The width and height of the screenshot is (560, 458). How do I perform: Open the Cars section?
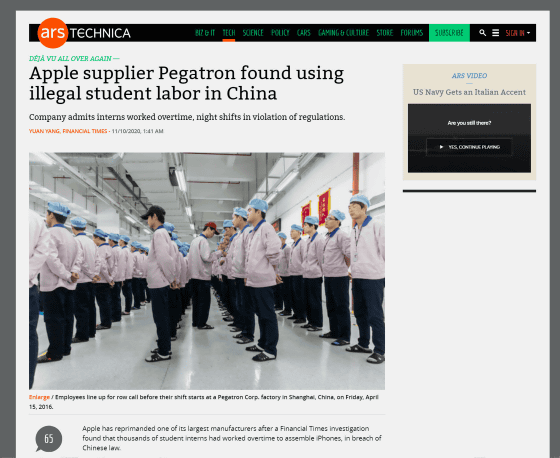pyautogui.click(x=304, y=33)
